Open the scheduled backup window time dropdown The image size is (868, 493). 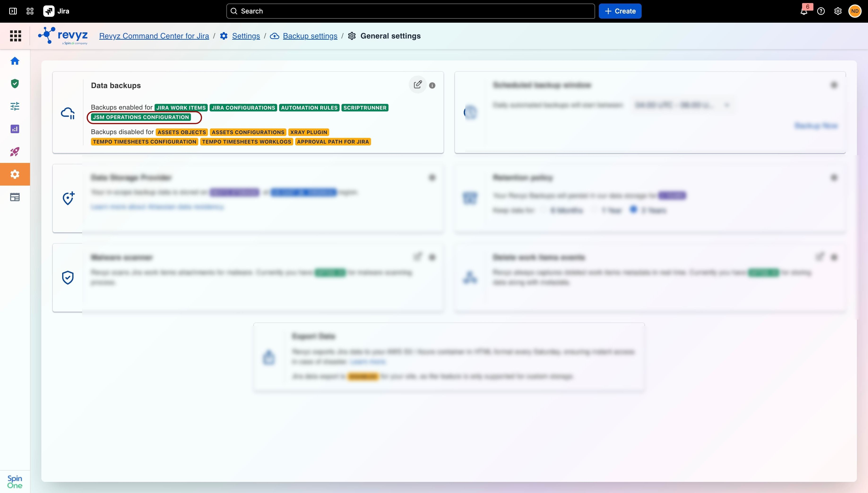[x=682, y=105]
